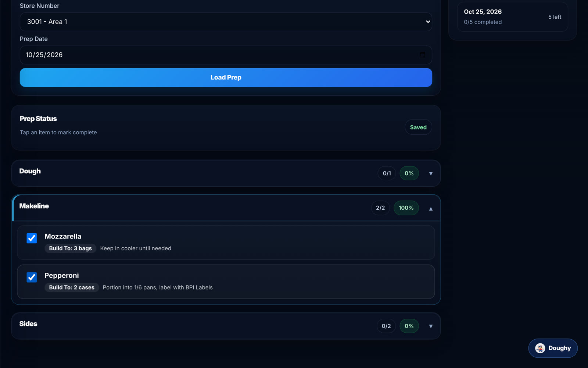Click the Saved status badge
Screen dimensions: 588x368
[418, 127]
